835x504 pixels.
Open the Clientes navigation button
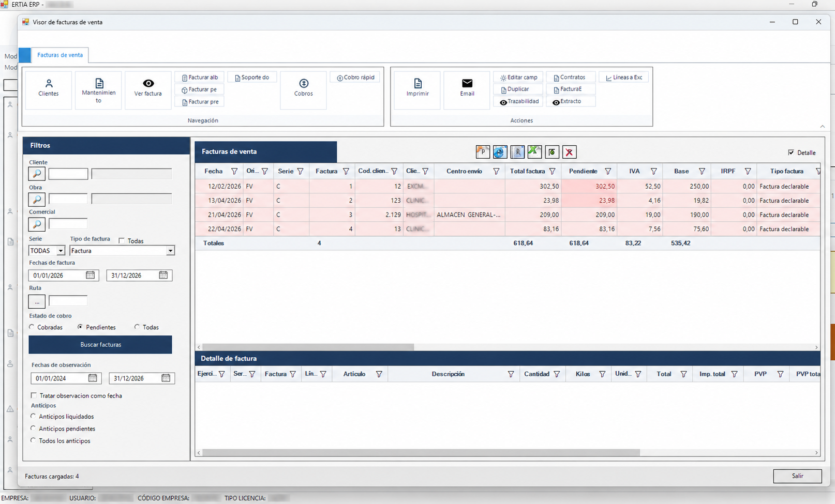pyautogui.click(x=49, y=90)
